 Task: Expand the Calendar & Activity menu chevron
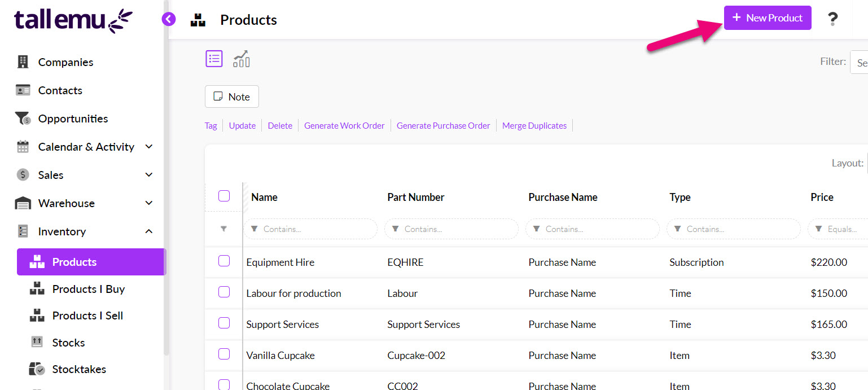click(x=149, y=147)
